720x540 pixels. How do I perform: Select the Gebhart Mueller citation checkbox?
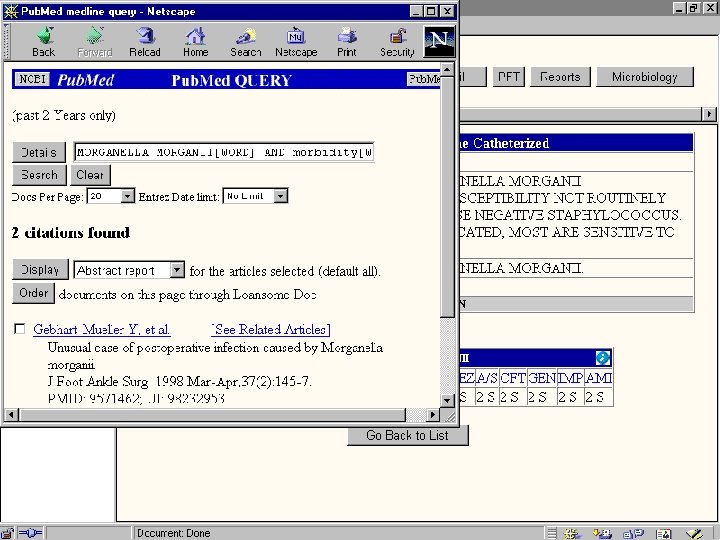[19, 329]
